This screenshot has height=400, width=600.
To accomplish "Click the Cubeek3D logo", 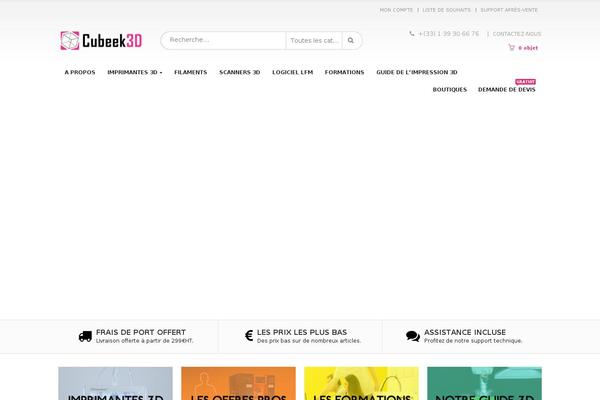I will coord(101,41).
